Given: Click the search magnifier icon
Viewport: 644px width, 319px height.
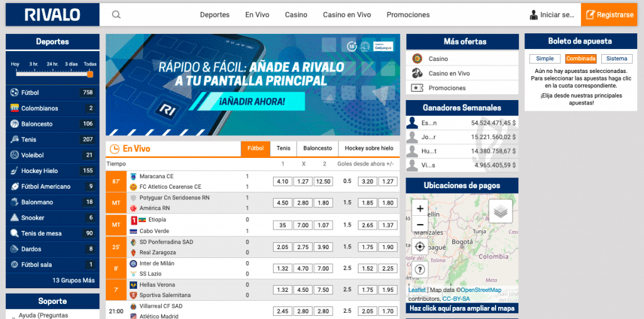Looking at the screenshot, I should click(x=116, y=15).
